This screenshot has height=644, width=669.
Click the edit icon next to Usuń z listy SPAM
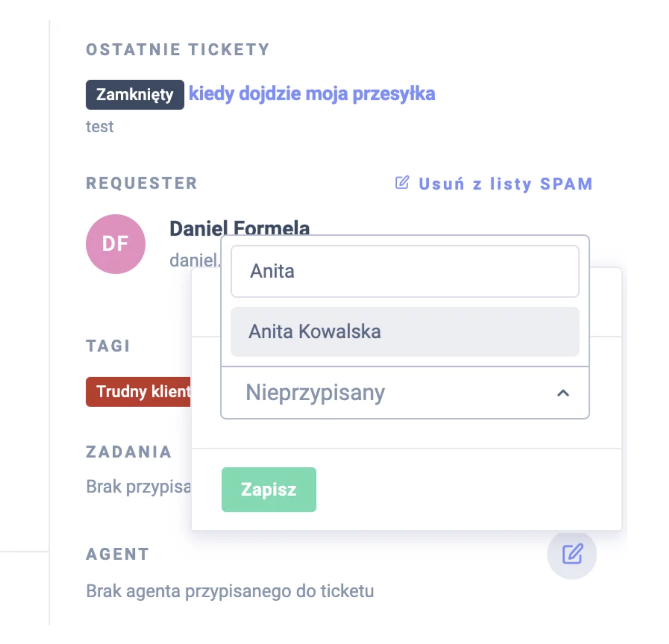(403, 183)
